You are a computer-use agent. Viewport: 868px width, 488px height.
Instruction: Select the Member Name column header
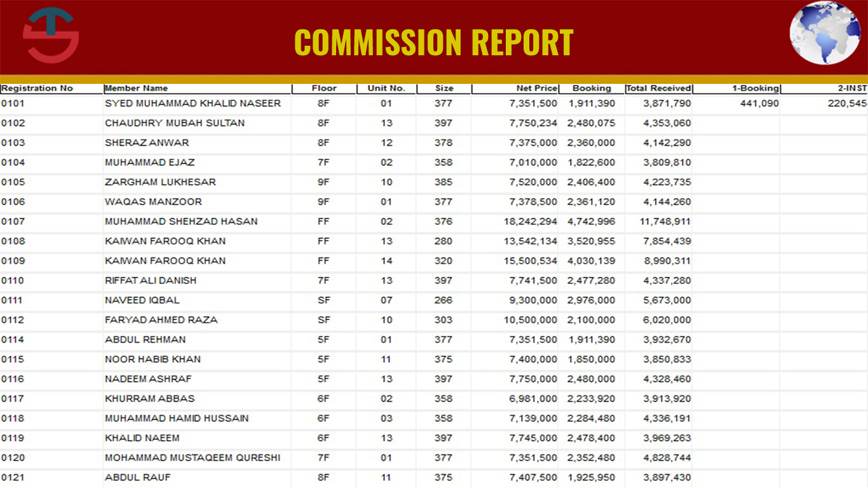click(136, 88)
